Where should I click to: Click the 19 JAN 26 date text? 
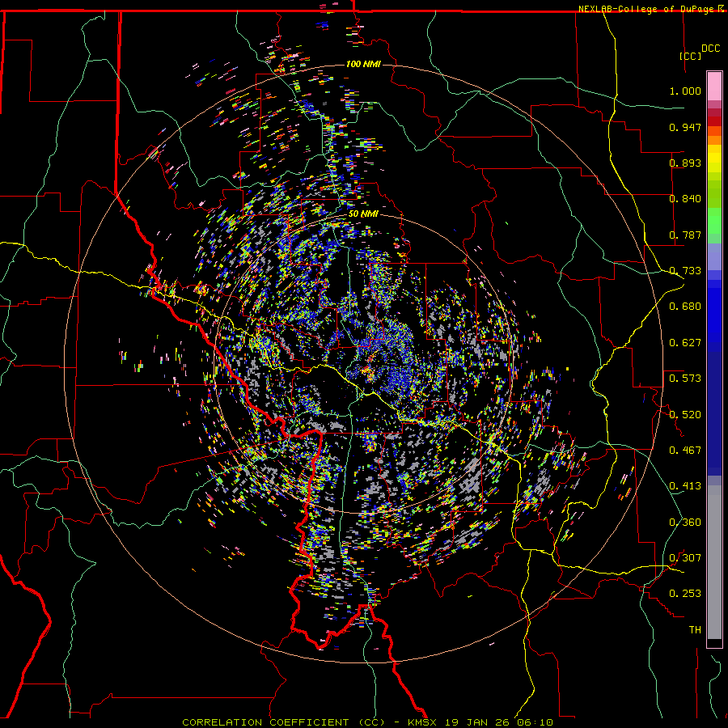[476, 722]
